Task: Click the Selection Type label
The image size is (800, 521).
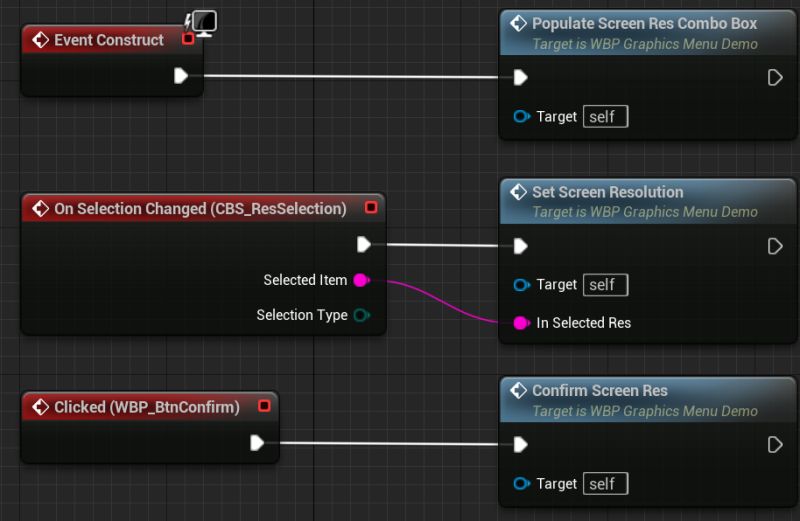Action: (x=302, y=315)
